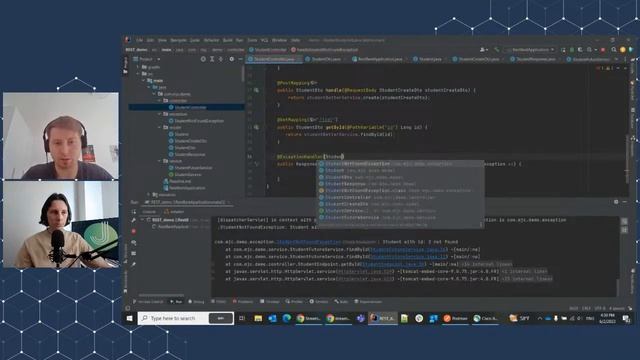Open the Refactor menu

point(211,40)
